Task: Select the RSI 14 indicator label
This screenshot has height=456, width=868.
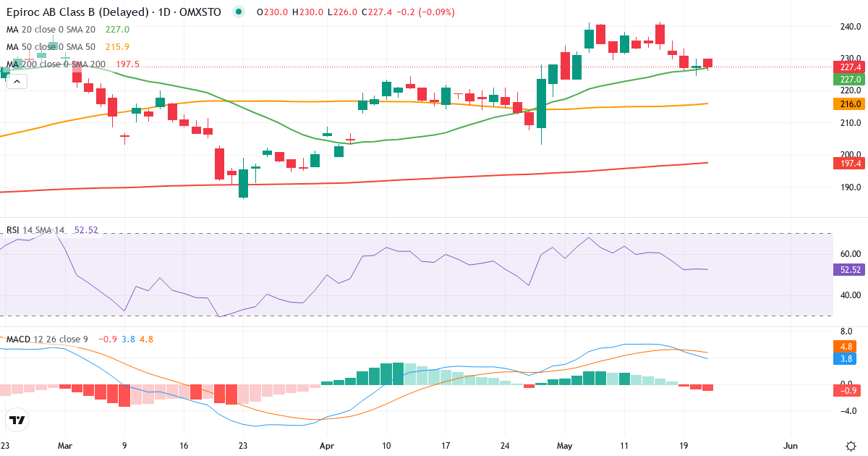Action: click(x=35, y=230)
